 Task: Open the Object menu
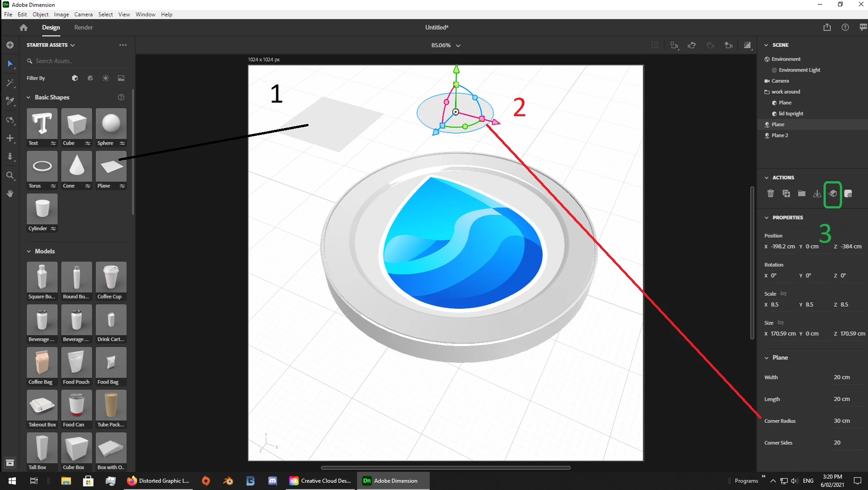point(40,15)
